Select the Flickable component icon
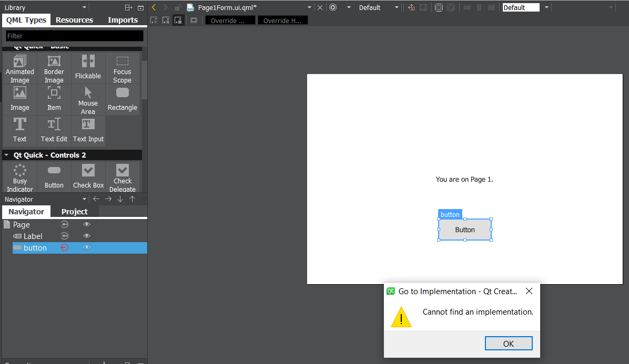Image resolution: width=629 pixels, height=364 pixels. [x=88, y=67]
